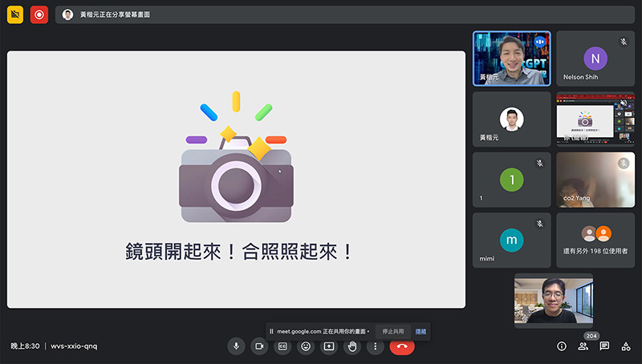This screenshot has width=642, height=364.
Task: Select the Nelson Shih participant tile
Action: pyautogui.click(x=595, y=59)
